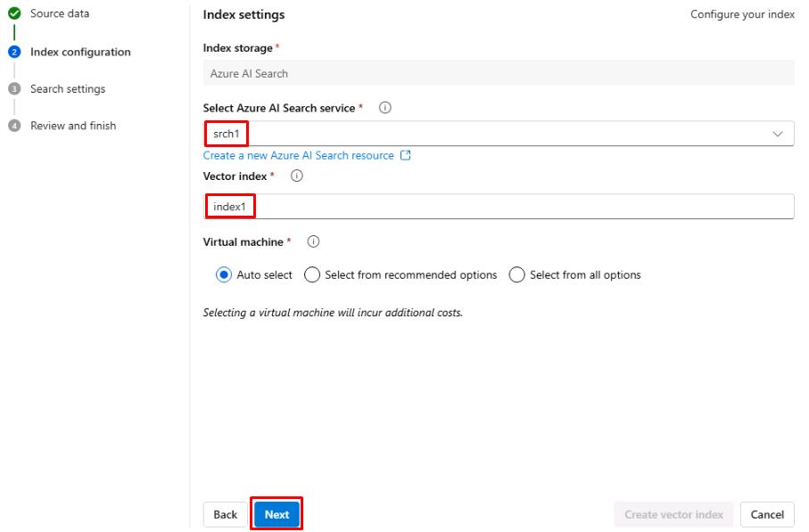
Task: Click external link icon after Create new resource
Action: pyautogui.click(x=406, y=155)
